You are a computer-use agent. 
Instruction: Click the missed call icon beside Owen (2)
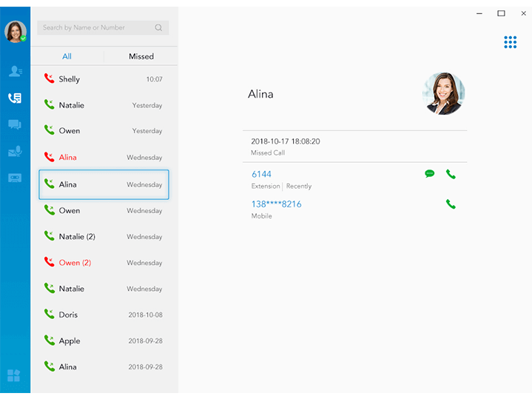tap(49, 262)
